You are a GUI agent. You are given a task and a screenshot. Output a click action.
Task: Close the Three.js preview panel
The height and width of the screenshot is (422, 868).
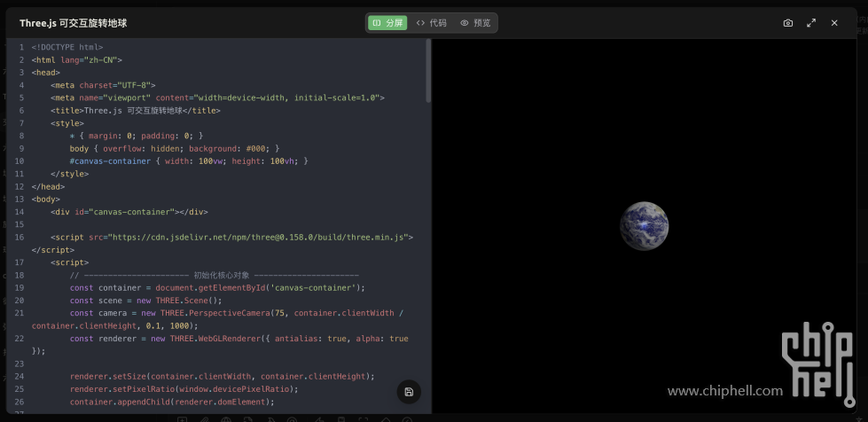[834, 23]
